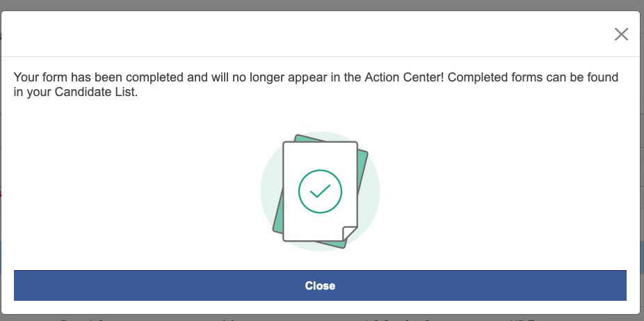This screenshot has width=644, height=321.
Task: Dismiss the dialog with the X icon
Action: click(621, 34)
